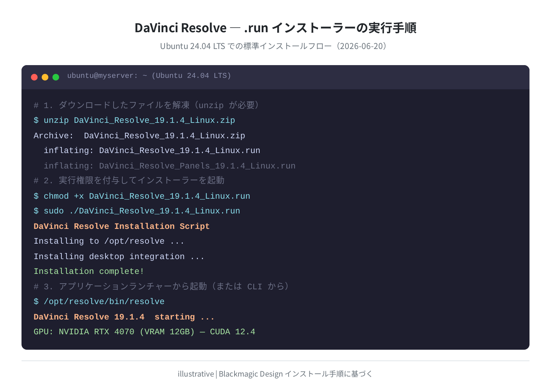551x392 pixels.
Task: Click the comment '# 1. ダウンロードしたファイルを解凍'
Action: tap(112, 105)
